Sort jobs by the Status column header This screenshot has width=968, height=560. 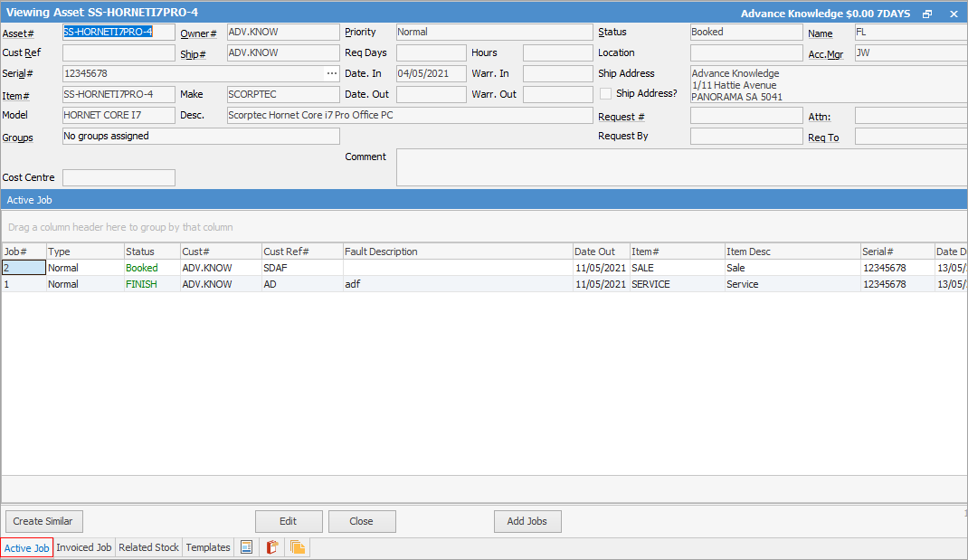(x=151, y=251)
